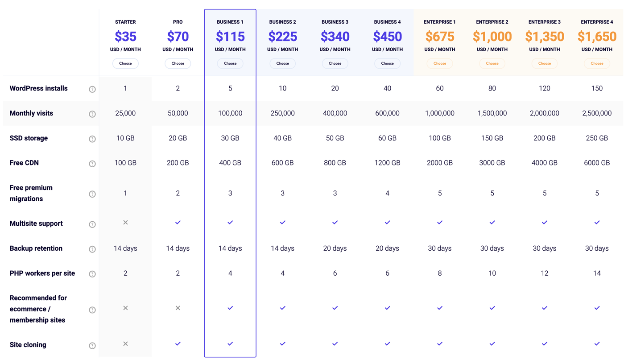The height and width of the screenshot is (364, 624).
Task: Click the STARTER plan heading
Action: coord(125,22)
